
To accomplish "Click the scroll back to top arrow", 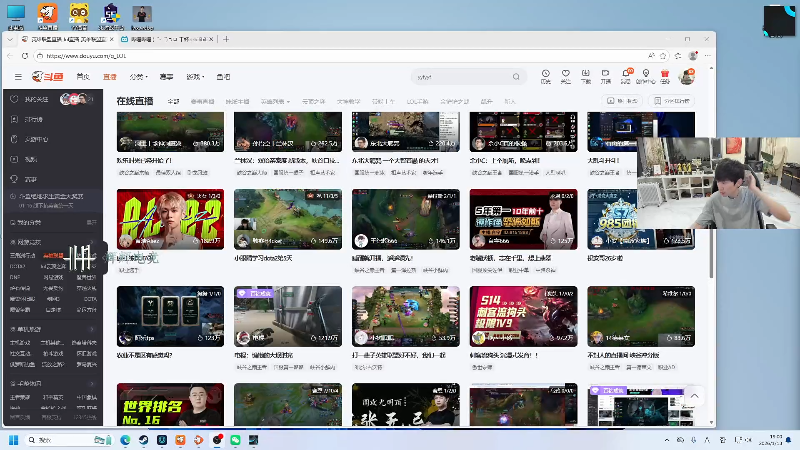I will [694, 396].
